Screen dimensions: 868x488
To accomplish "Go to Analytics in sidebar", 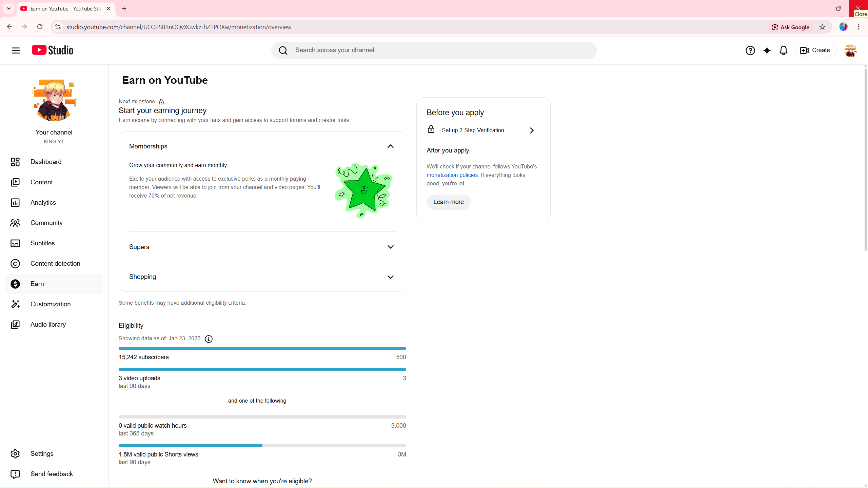I will [x=43, y=203].
